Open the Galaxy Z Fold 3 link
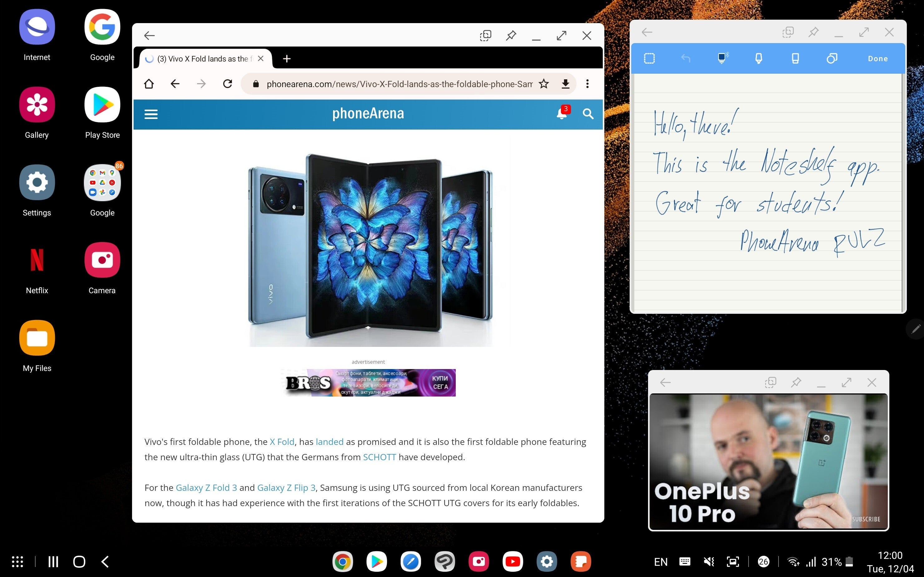 [x=207, y=487]
